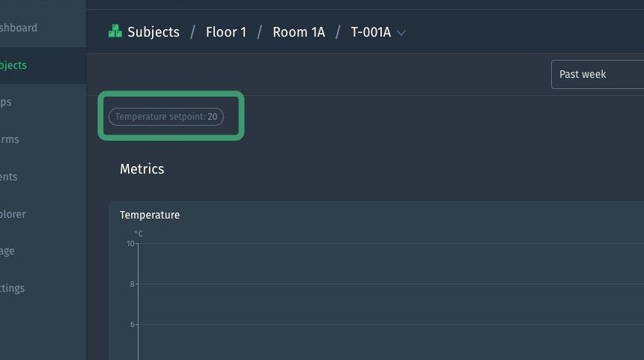Open the Past week time range dropdown
644x360 pixels.
point(597,74)
